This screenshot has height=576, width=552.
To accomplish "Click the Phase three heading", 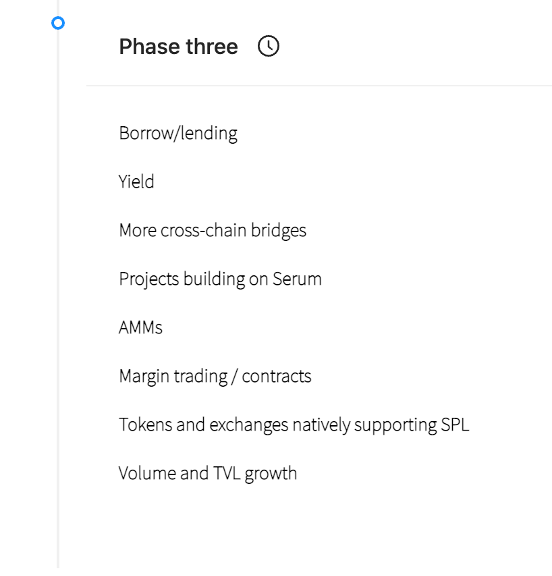I will pos(178,47).
